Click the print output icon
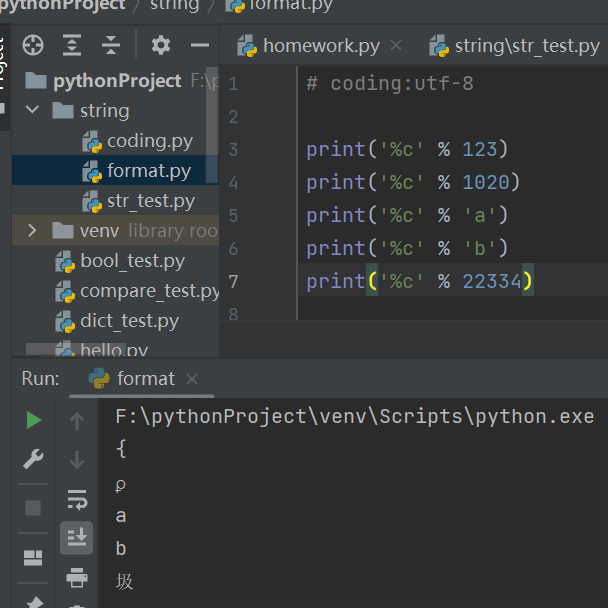Viewport: 608px width, 608px height. (x=77, y=576)
